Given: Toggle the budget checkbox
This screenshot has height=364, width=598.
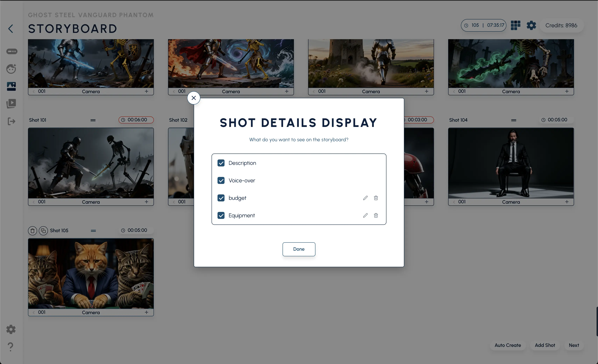Looking at the screenshot, I should (221, 198).
